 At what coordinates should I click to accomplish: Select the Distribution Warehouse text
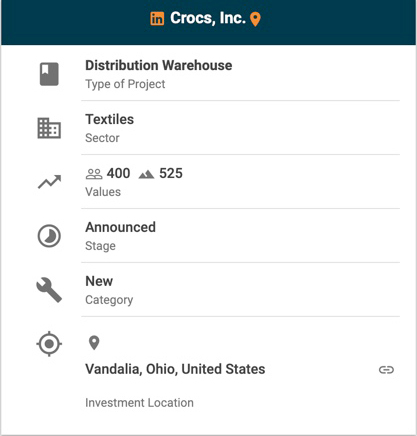[x=159, y=65]
